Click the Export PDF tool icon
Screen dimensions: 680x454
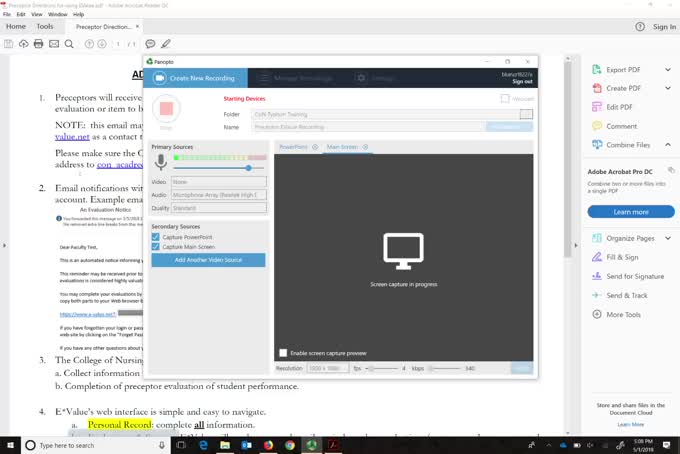(x=596, y=70)
